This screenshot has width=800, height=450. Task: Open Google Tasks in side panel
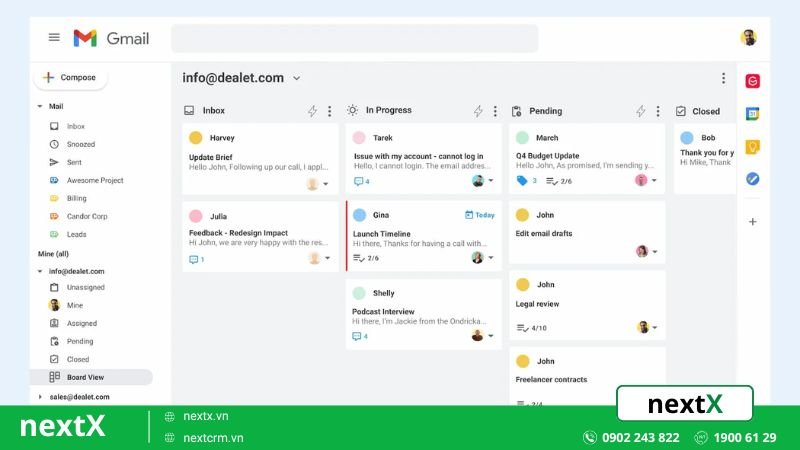pos(753,179)
